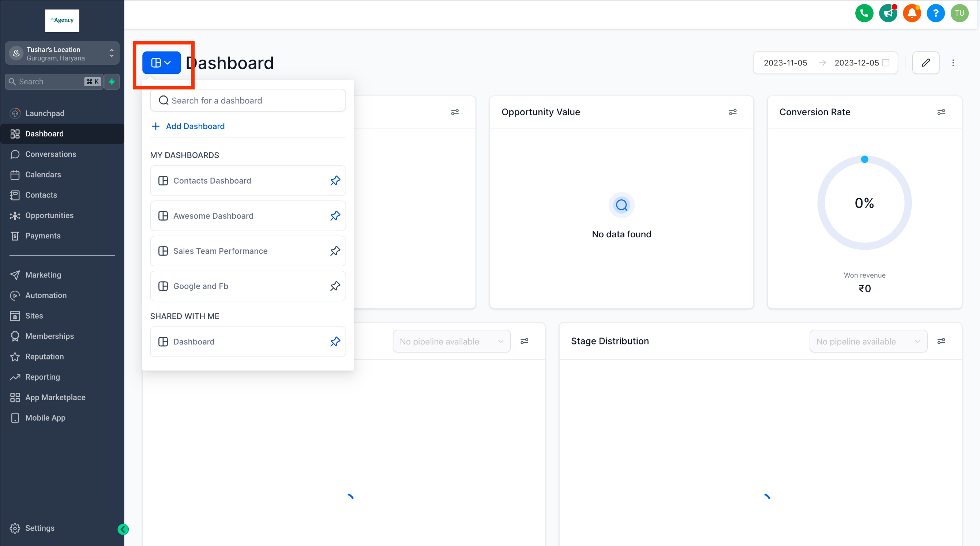
Task: Pin the Google and Fb dashboard
Action: pyautogui.click(x=335, y=286)
